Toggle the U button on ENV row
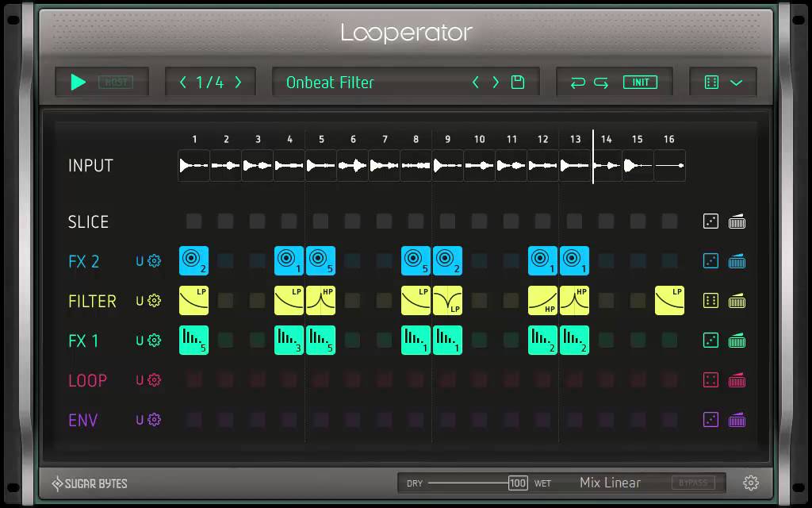The height and width of the screenshot is (508, 812). pyautogui.click(x=140, y=420)
